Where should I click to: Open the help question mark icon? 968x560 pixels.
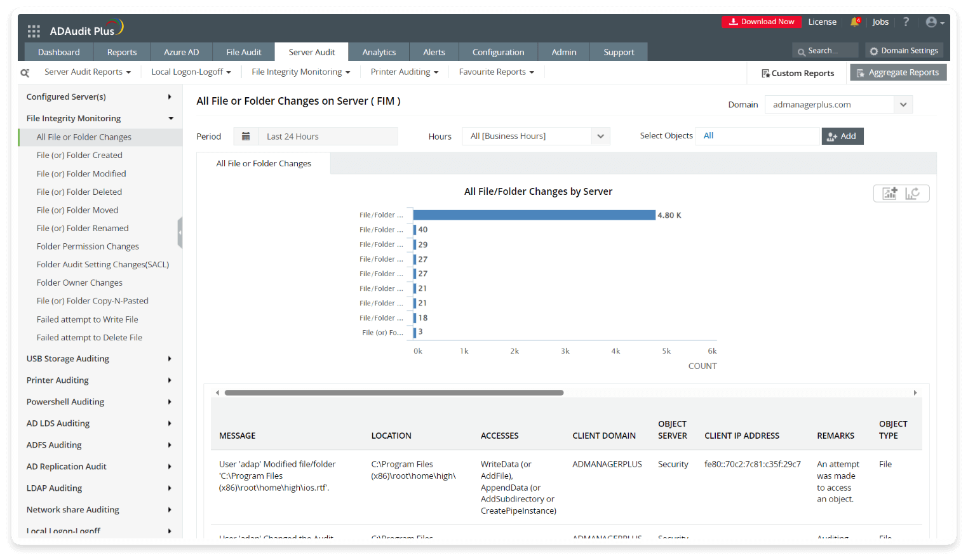pyautogui.click(x=906, y=22)
